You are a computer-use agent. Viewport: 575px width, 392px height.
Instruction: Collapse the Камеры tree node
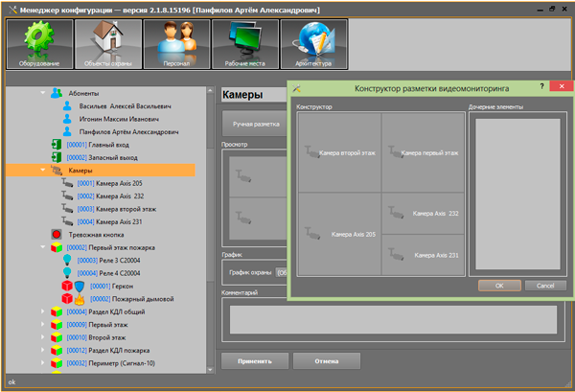click(42, 170)
